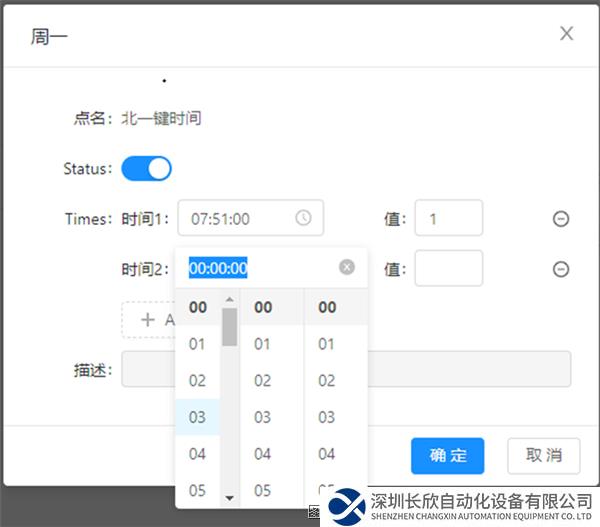Choose minute 04 from the minutes list
This screenshot has height=527, width=600.
262,453
